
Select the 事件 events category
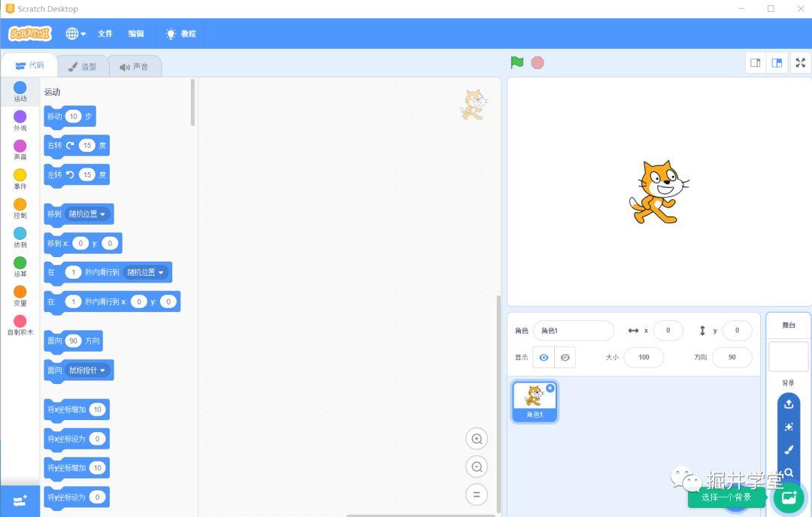coord(20,179)
